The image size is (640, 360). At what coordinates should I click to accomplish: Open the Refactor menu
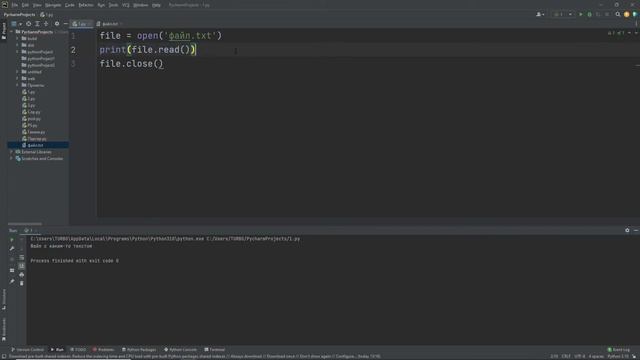click(x=86, y=5)
